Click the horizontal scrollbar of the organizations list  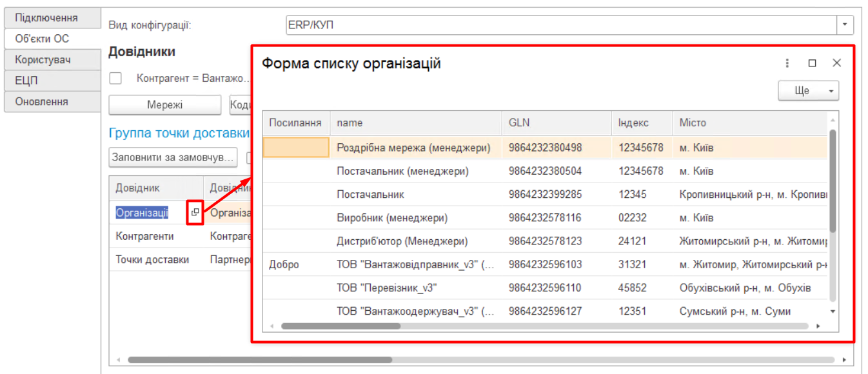340,326
